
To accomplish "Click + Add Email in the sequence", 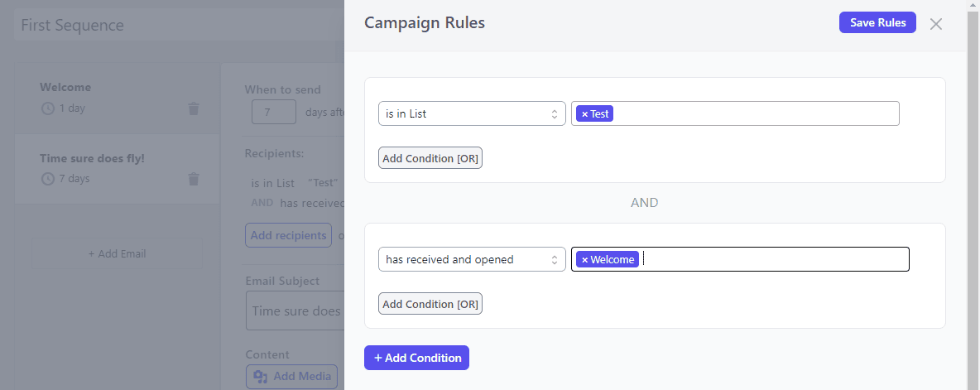I will pos(117,253).
